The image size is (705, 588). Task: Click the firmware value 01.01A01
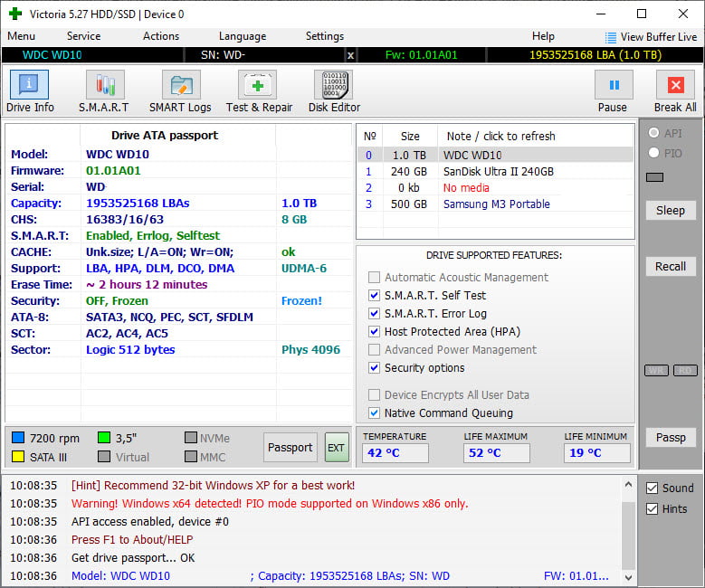point(113,171)
